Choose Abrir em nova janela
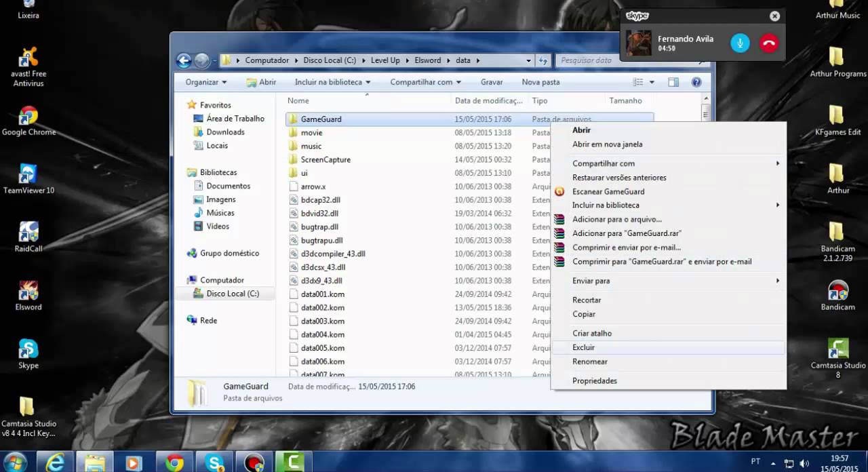Image resolution: width=868 pixels, height=472 pixels. tap(668, 144)
